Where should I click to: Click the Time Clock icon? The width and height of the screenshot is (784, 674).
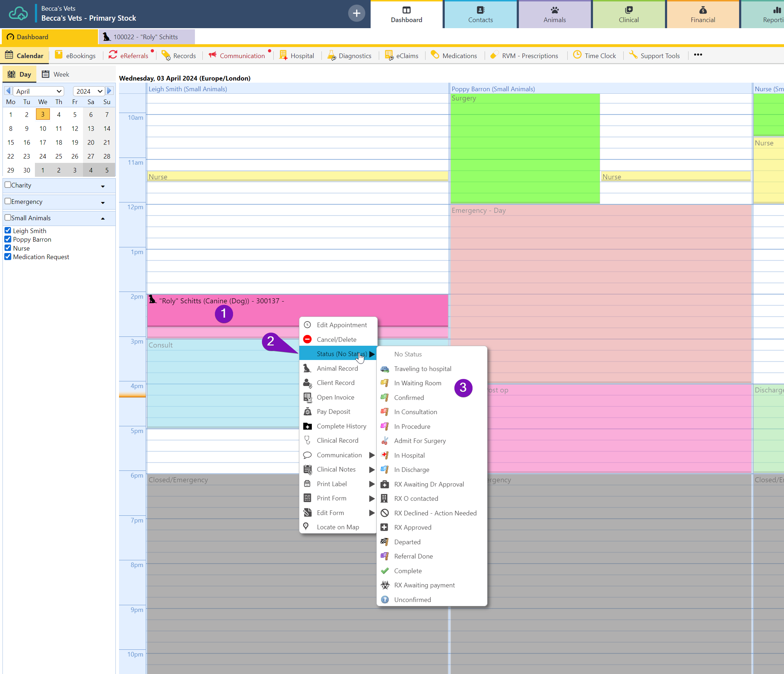pos(577,55)
